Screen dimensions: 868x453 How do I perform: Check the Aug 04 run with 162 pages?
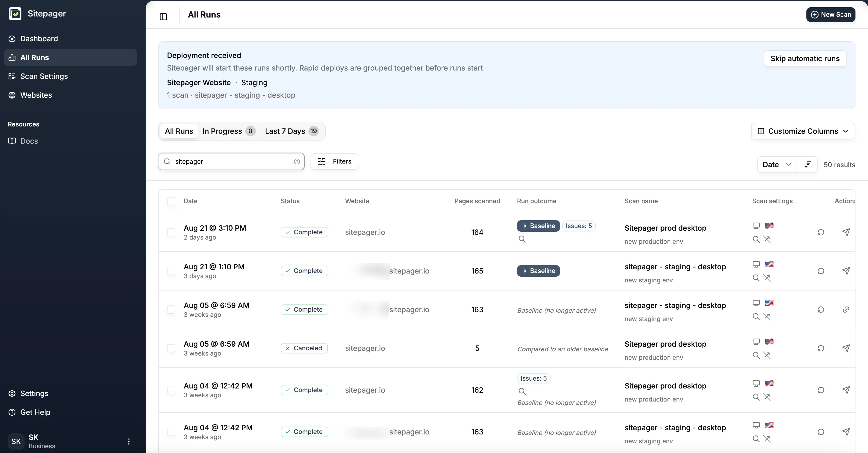coord(171,390)
